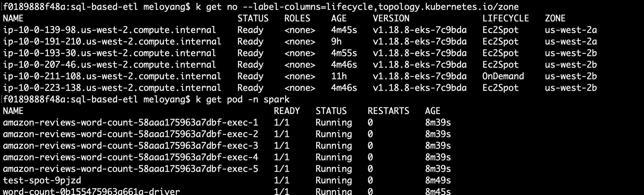The height and width of the screenshot is (195, 644).
Task: Click node ip-10-0-223-138.us-west-2.compute.internal
Action: (x=112, y=88)
